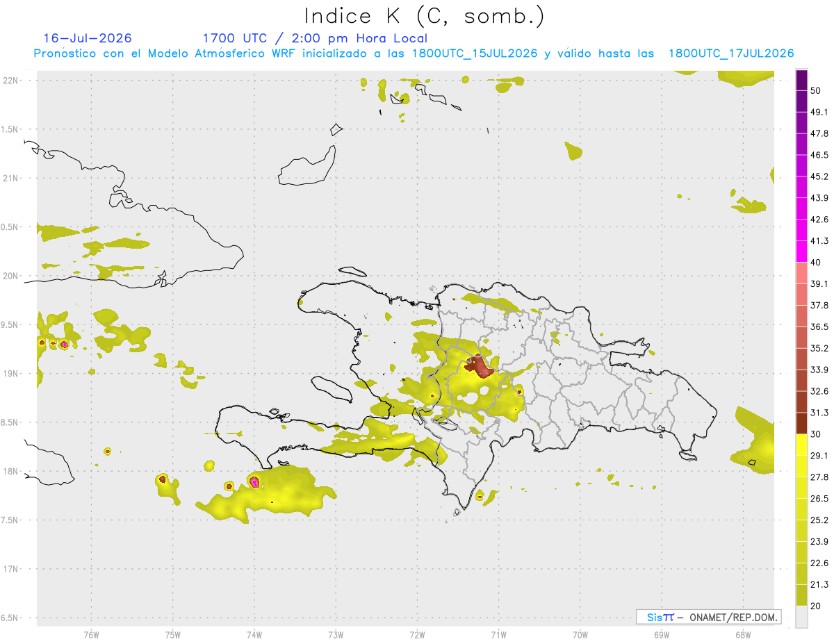834x644 pixels.
Task: Click the "76W" longitude label
Action: (91, 635)
